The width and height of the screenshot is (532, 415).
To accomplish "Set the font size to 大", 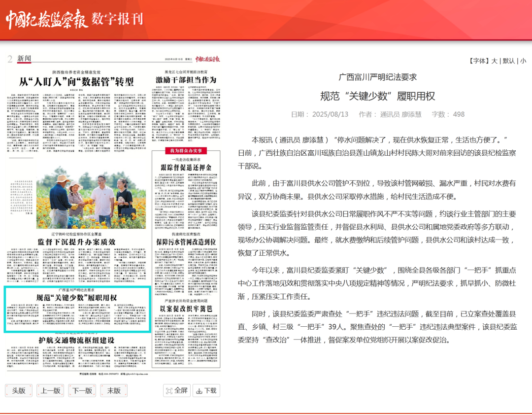I will (494, 61).
